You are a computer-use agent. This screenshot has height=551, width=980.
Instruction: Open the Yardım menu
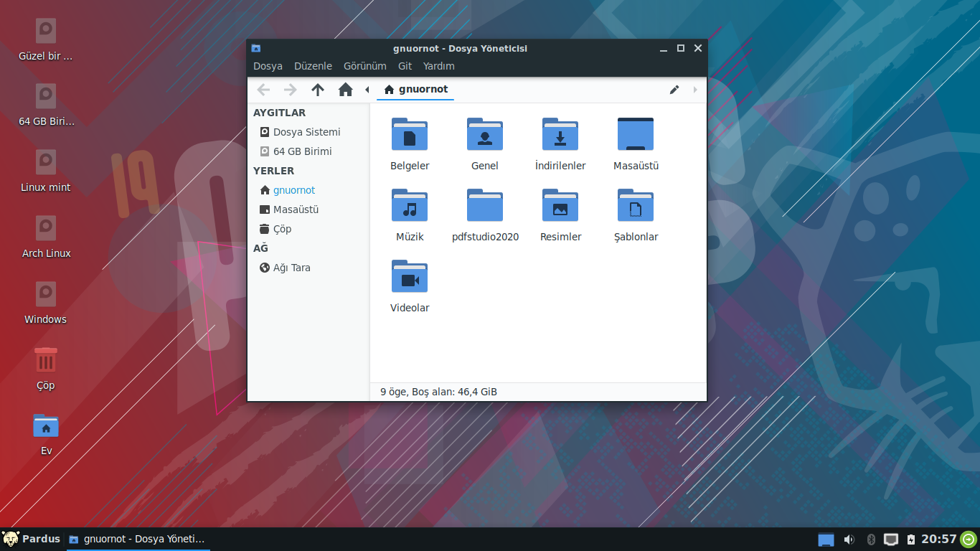pyautogui.click(x=439, y=66)
